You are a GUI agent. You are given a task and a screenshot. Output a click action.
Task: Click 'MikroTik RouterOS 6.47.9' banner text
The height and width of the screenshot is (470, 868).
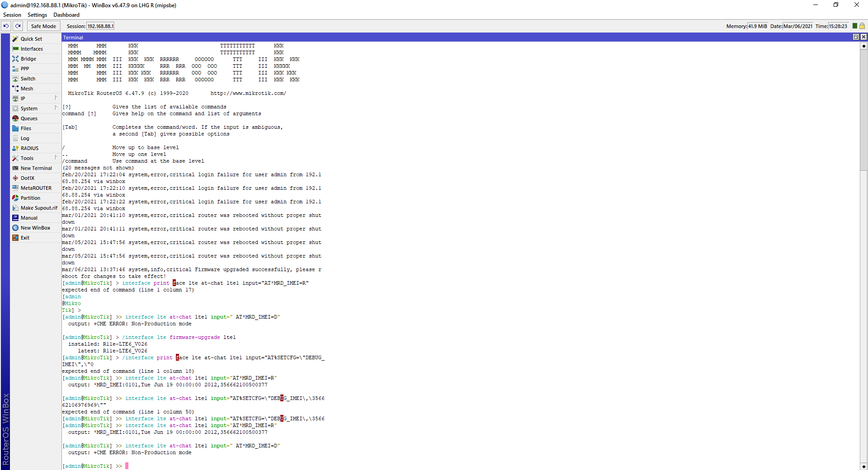tap(106, 93)
